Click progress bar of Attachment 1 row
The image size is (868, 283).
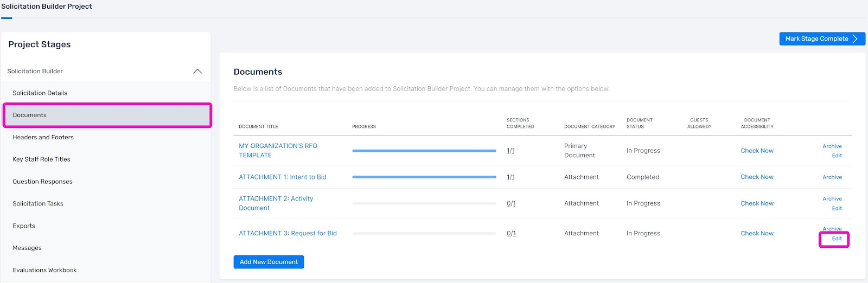[424, 177]
